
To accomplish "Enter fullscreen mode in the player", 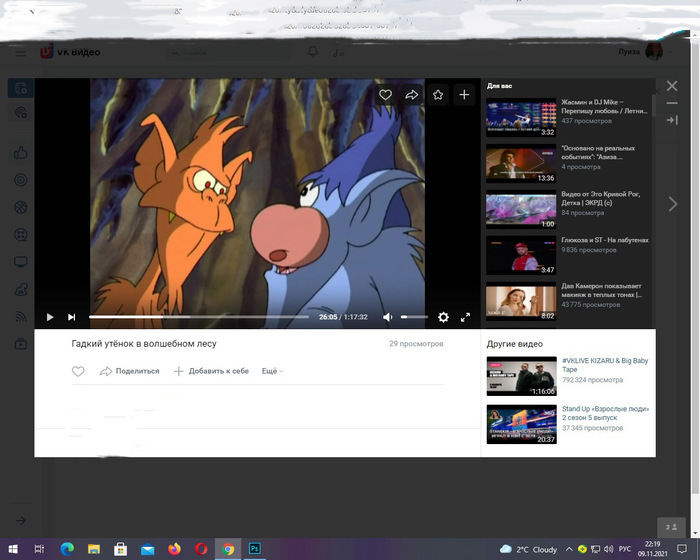I will (x=465, y=317).
